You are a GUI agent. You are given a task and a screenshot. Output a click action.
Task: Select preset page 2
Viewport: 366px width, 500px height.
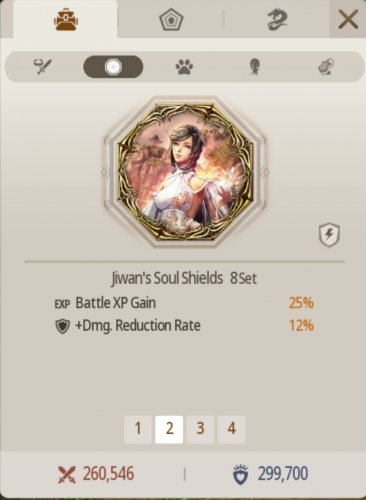169,429
